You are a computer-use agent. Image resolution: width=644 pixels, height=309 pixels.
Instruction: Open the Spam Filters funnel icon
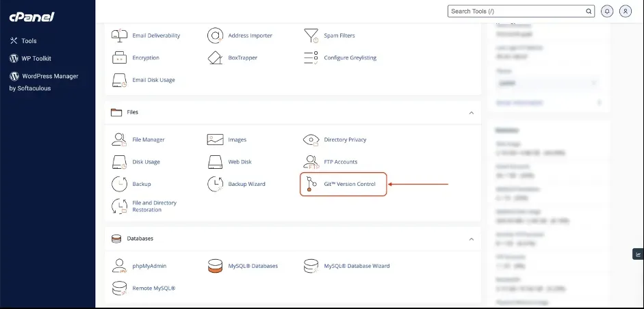click(x=311, y=36)
